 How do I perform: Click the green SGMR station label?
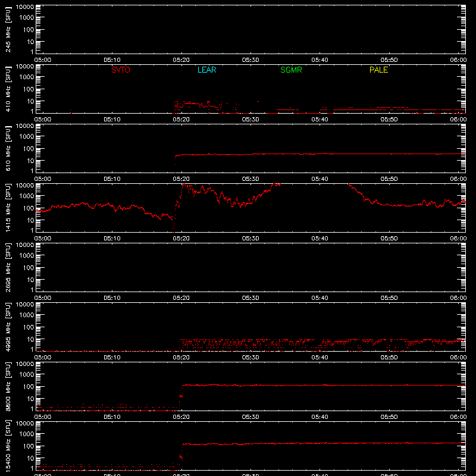(291, 70)
